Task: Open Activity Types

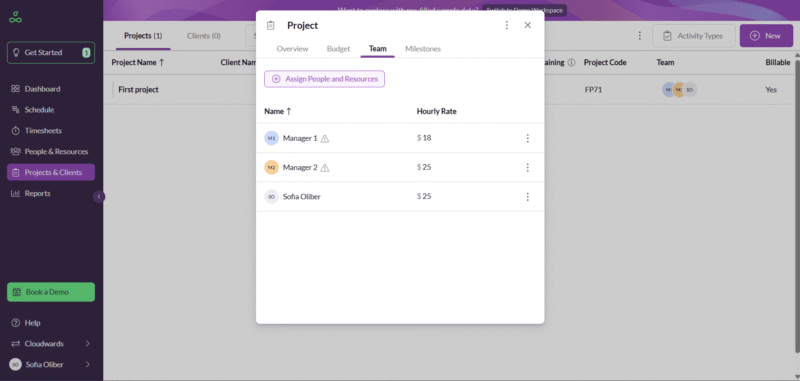Action: (694, 36)
